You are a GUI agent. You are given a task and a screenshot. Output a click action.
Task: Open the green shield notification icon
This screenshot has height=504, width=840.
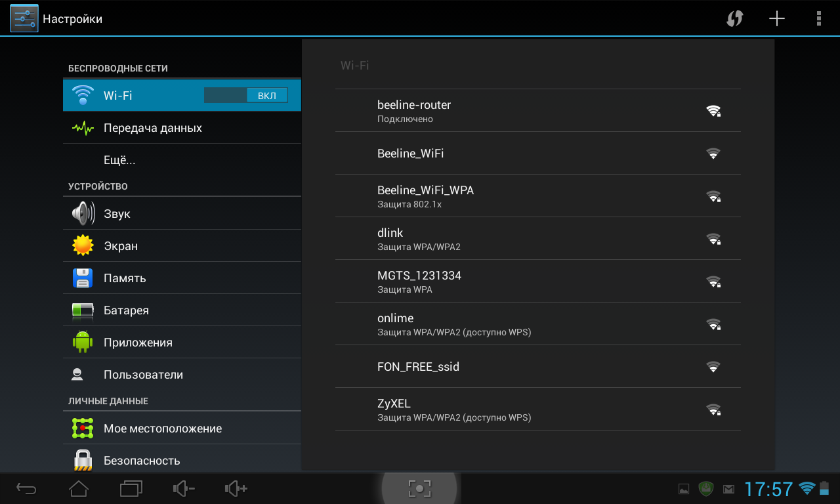[706, 488]
